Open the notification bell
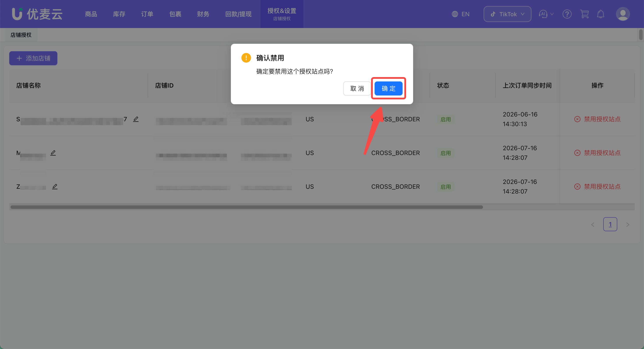 [600, 14]
